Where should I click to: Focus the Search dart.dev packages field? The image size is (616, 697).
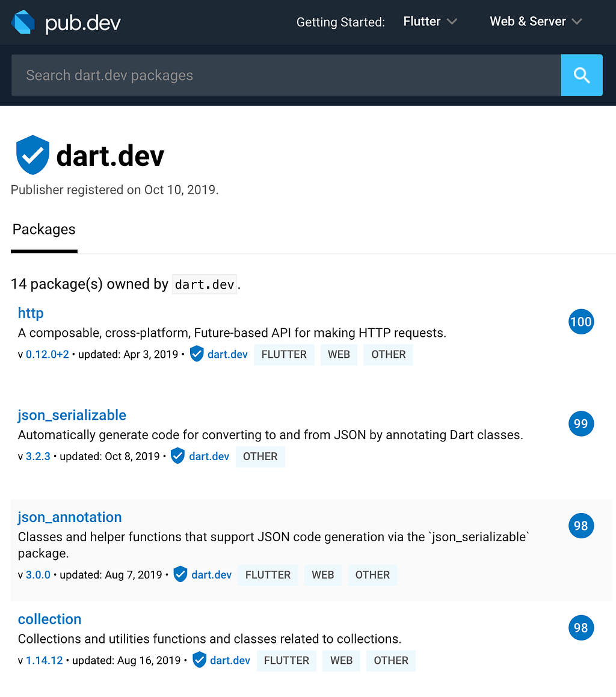pos(286,75)
